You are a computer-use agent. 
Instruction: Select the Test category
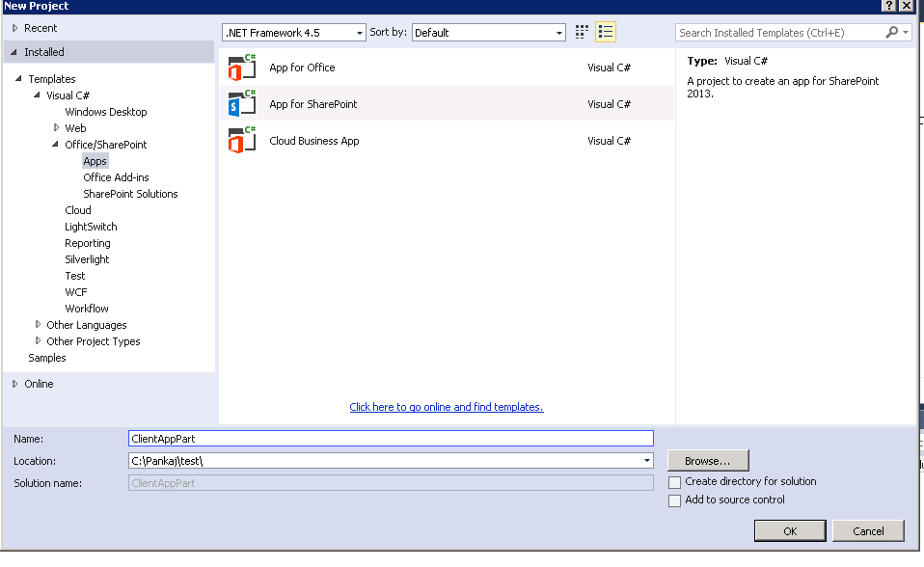click(x=75, y=276)
